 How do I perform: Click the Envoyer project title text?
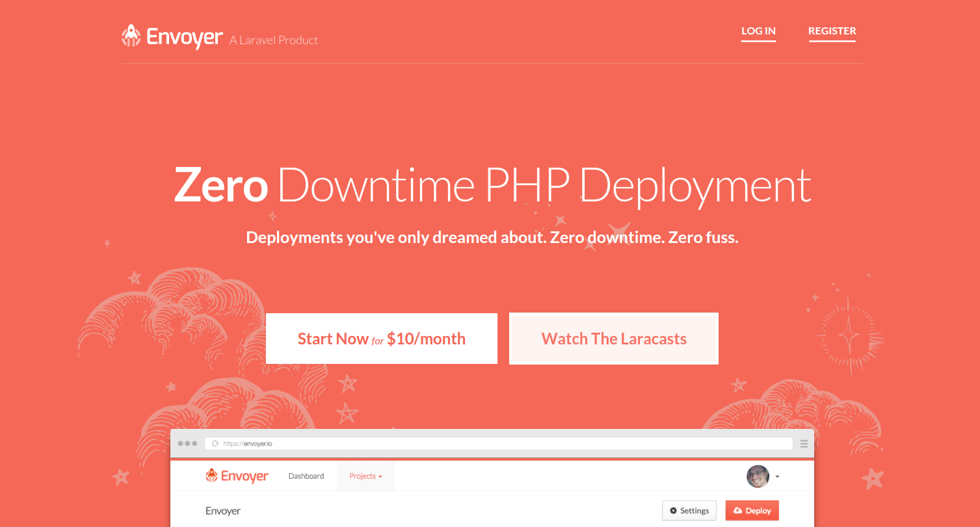pos(223,511)
